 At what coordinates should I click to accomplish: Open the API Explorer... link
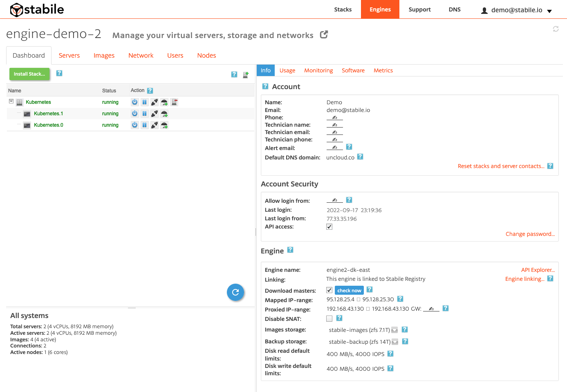538,270
